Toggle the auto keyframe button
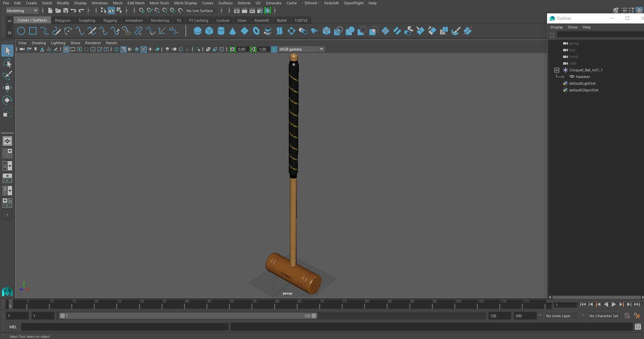The height and width of the screenshot is (339, 644). (627, 316)
